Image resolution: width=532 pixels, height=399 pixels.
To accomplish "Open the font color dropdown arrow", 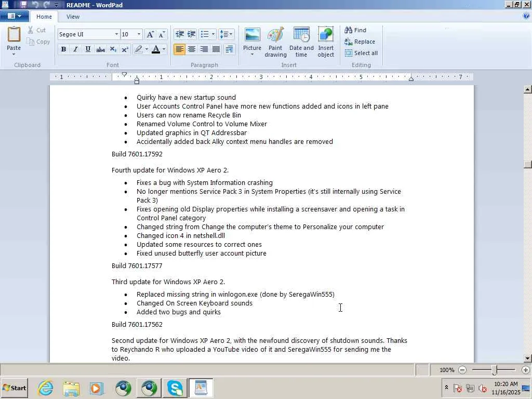I will 164,49.
